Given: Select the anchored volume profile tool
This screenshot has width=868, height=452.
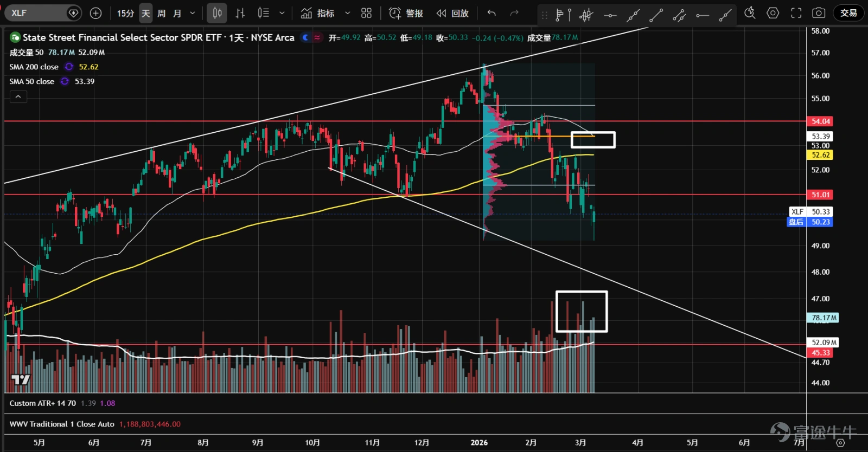Looking at the screenshot, I should [x=563, y=15].
